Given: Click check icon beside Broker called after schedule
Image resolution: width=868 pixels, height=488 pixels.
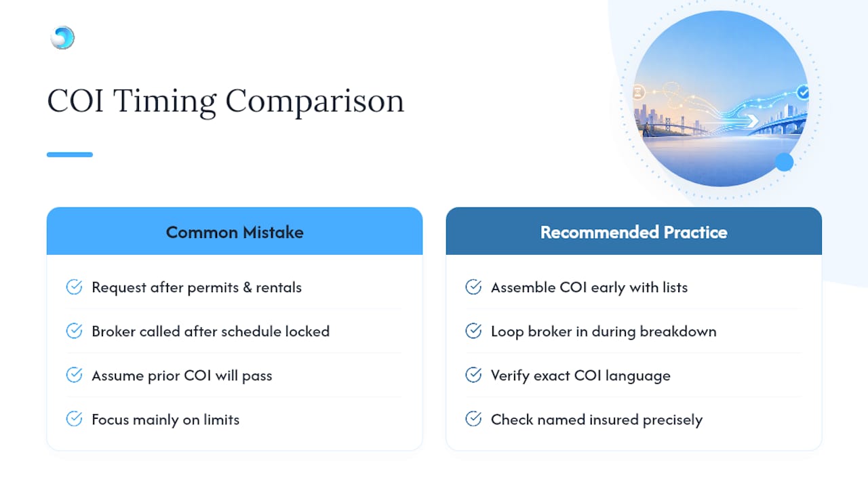Looking at the screenshot, I should click(x=74, y=331).
